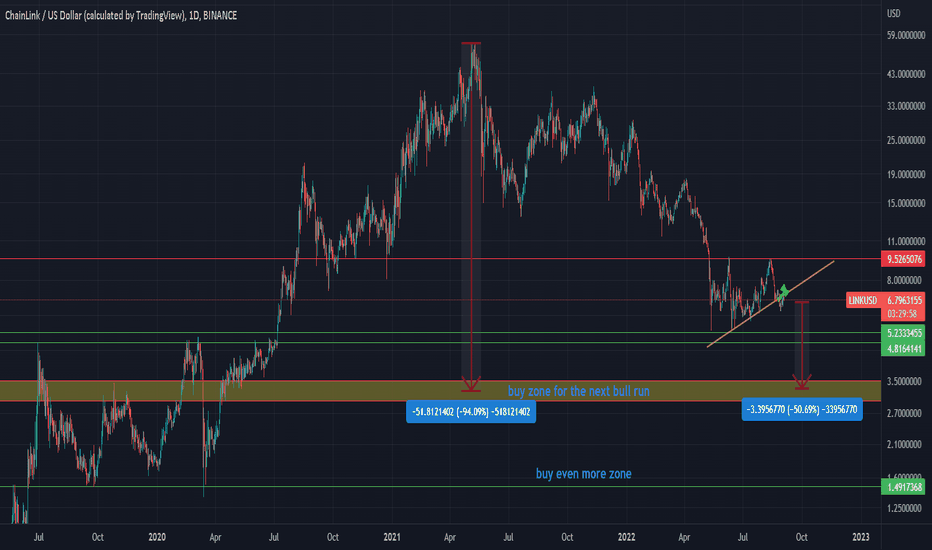
Task: Click the 1.2500000 price axis label
Action: 906,508
